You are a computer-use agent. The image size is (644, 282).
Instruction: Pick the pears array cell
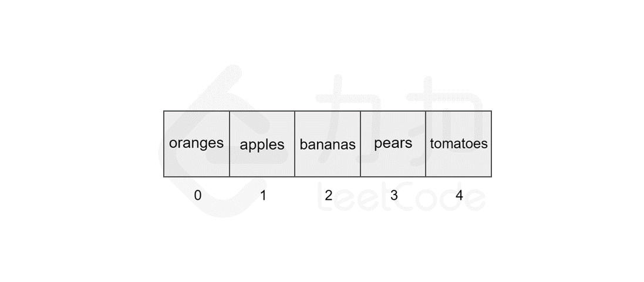pyautogui.click(x=393, y=144)
